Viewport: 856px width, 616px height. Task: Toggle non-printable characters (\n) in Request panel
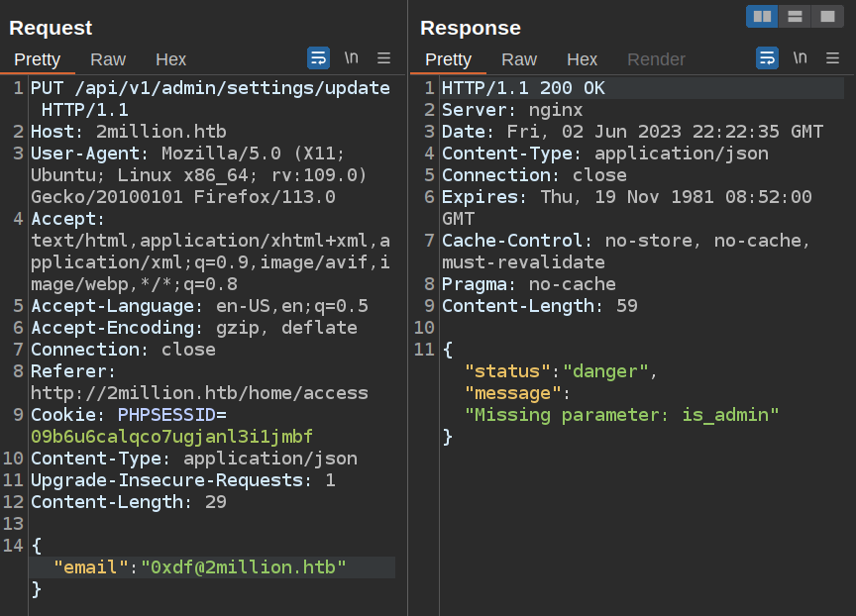[352, 58]
